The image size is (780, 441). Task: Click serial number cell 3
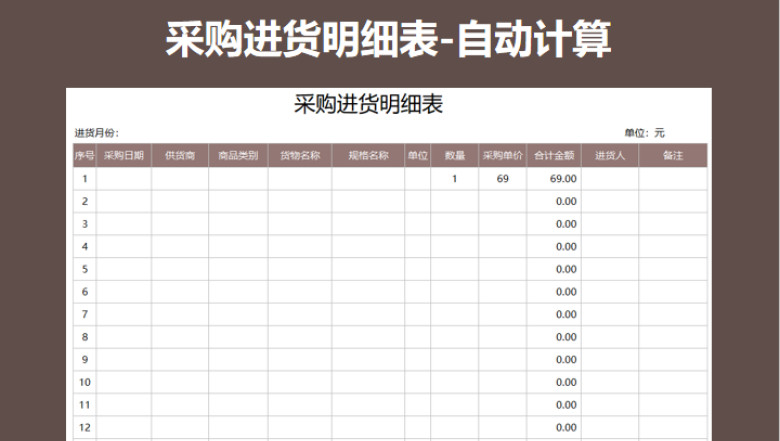[85, 224]
